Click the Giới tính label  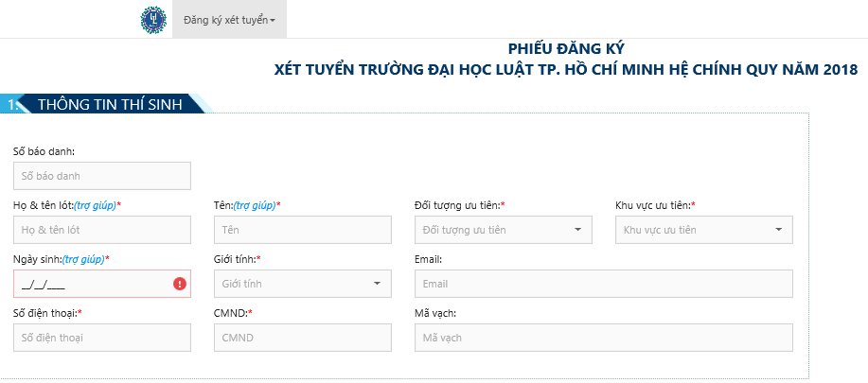click(x=235, y=259)
